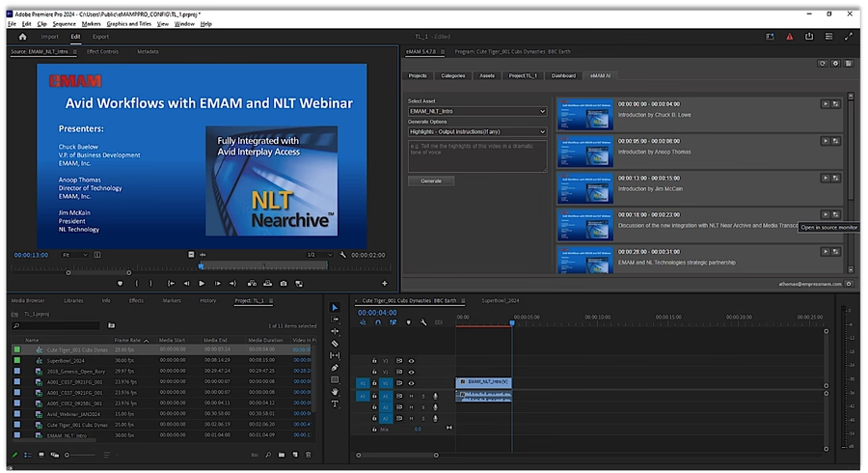868x473 pixels.
Task: Mark Out point in Source monitor
Action: 150,284
